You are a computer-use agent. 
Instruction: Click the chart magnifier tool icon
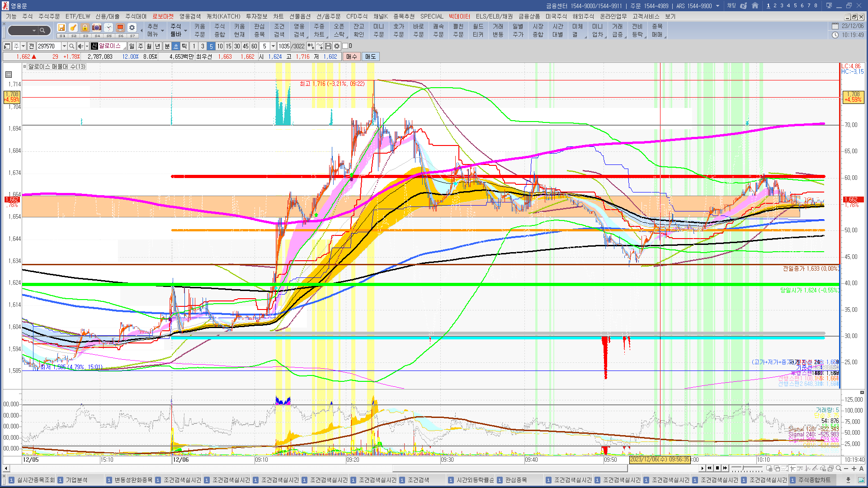(x=839, y=469)
